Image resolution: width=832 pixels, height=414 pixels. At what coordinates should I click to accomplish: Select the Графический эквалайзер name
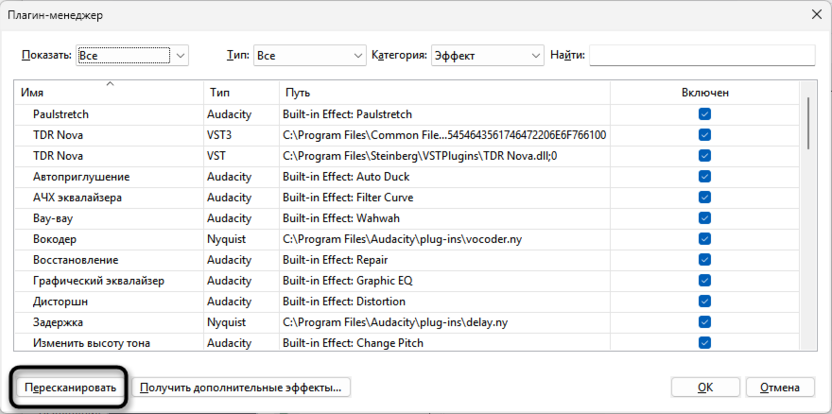click(x=99, y=280)
